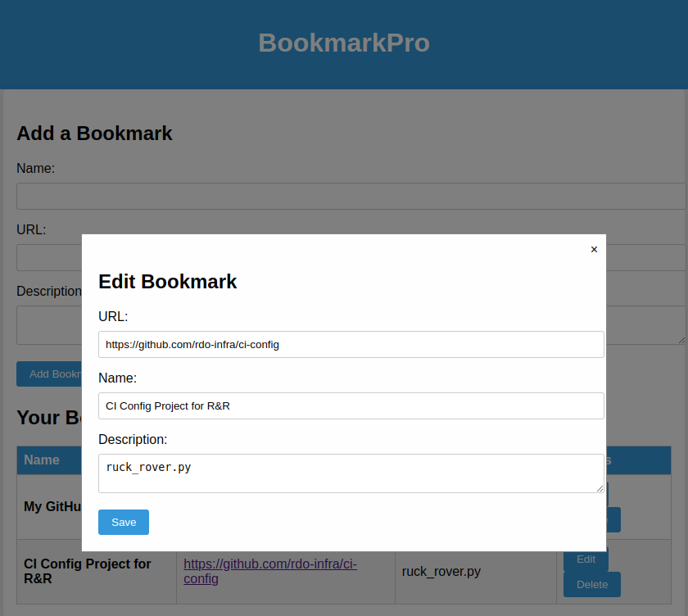This screenshot has height=616, width=688.
Task: Click the URL field in Edit Bookmark dialog
Action: (351, 344)
